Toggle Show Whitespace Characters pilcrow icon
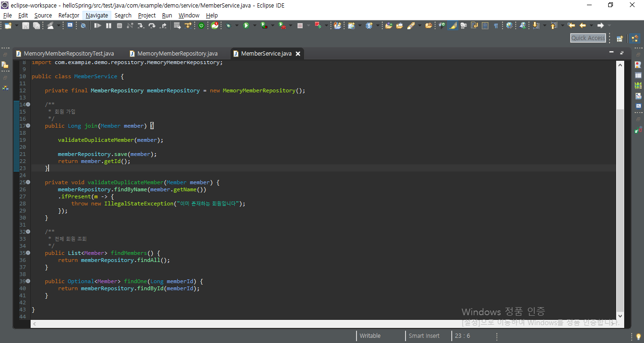Screen dimensions: 644x343 point(495,25)
